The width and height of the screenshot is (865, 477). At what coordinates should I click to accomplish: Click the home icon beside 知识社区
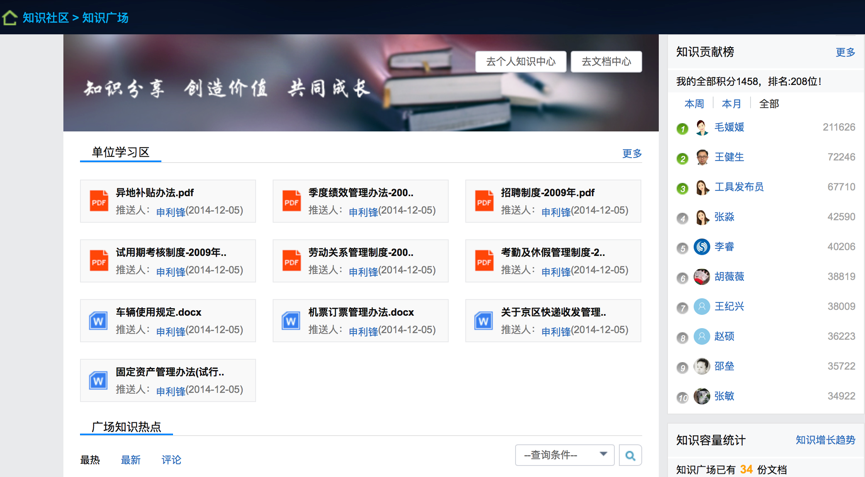10,17
